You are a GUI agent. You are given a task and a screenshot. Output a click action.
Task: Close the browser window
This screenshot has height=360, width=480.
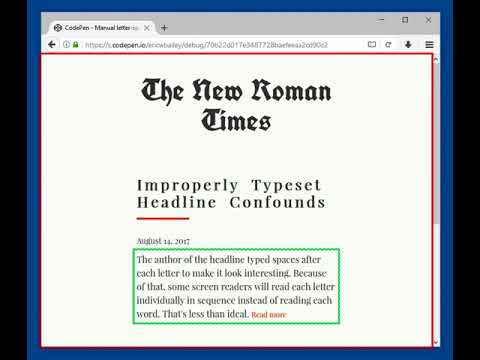click(x=428, y=20)
